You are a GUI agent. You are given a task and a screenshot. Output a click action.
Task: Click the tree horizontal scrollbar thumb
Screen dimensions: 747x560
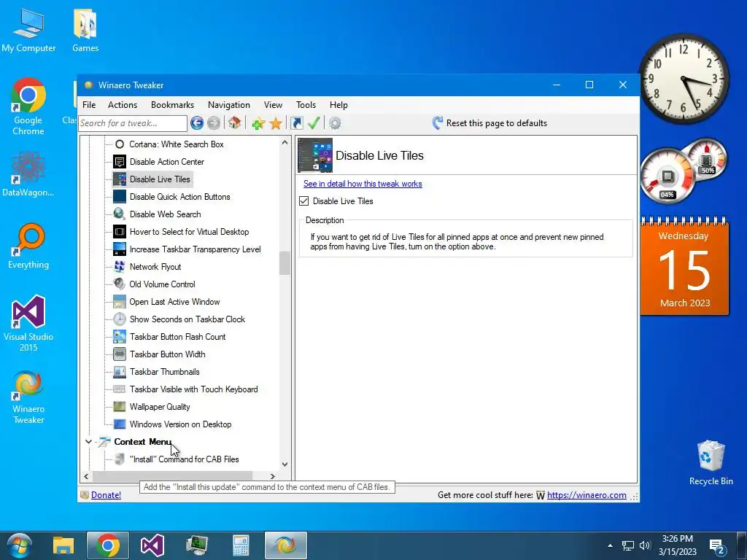(x=172, y=476)
